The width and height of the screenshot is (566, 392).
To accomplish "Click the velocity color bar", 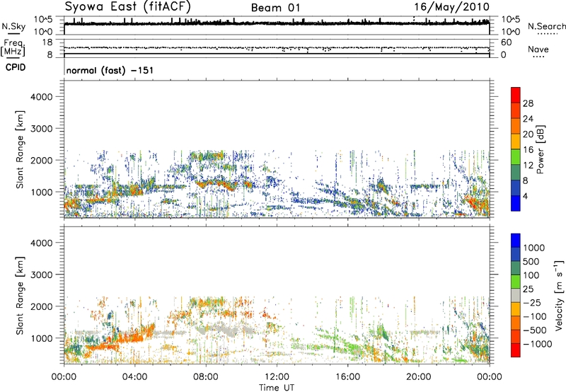I will (516, 295).
